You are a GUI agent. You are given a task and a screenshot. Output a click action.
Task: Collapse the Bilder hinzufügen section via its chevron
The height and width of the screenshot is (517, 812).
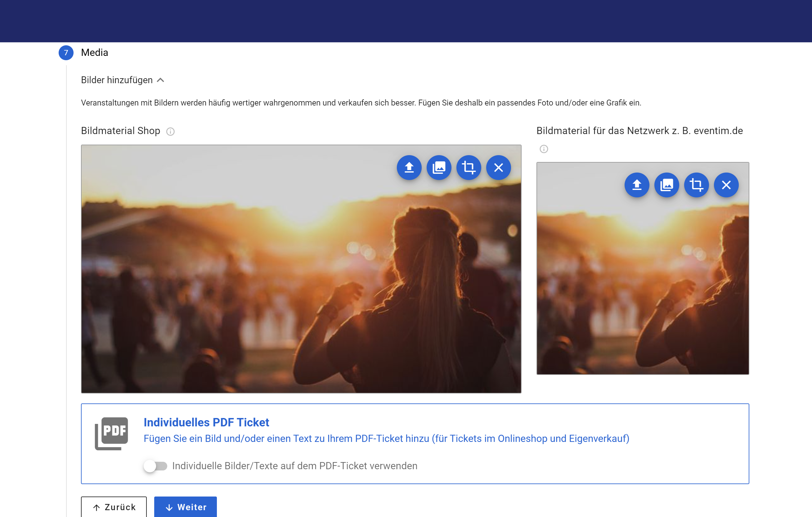(160, 80)
